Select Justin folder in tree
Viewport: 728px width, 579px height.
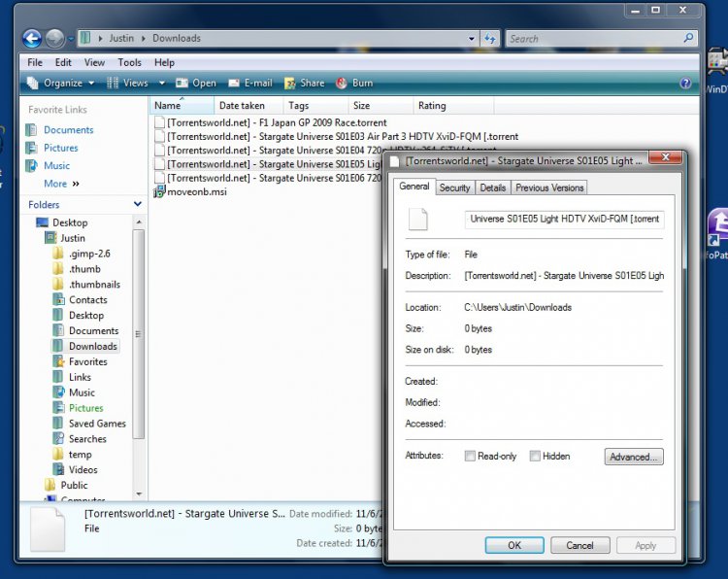[73, 238]
